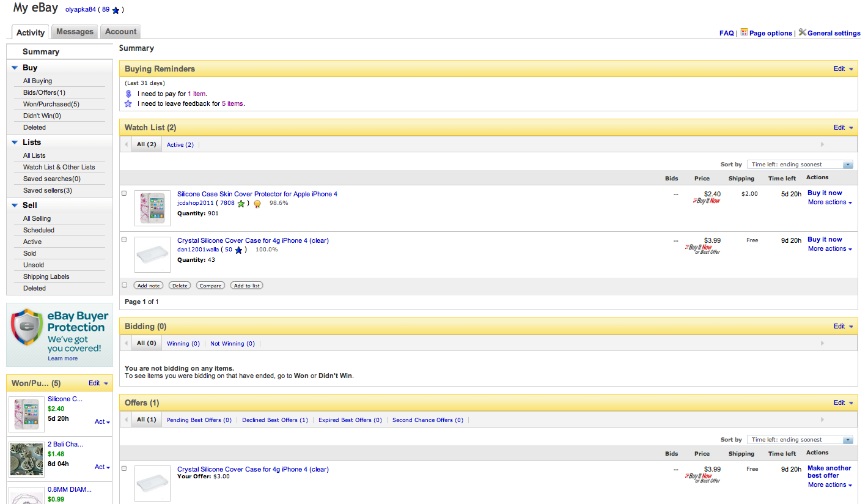This screenshot has height=504, width=868.
Task: Click the dollar icon in Buying Reminders
Action: pos(128,94)
